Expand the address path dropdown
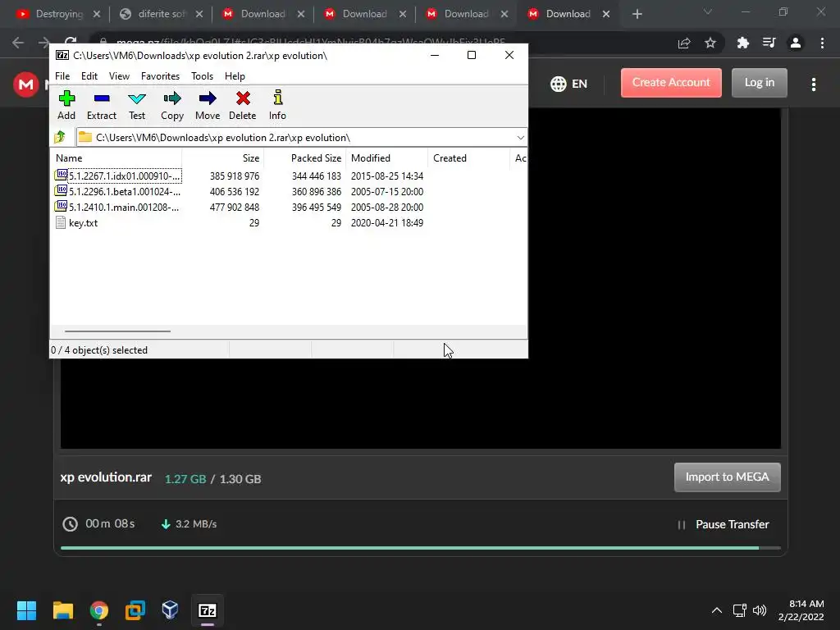This screenshot has height=630, width=840. [x=520, y=138]
